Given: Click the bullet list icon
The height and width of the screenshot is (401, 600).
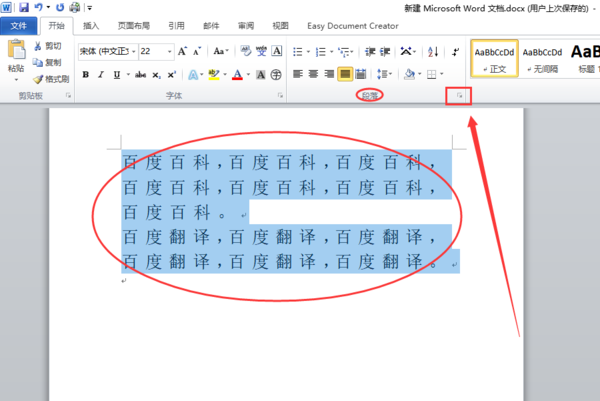Looking at the screenshot, I should (298, 51).
